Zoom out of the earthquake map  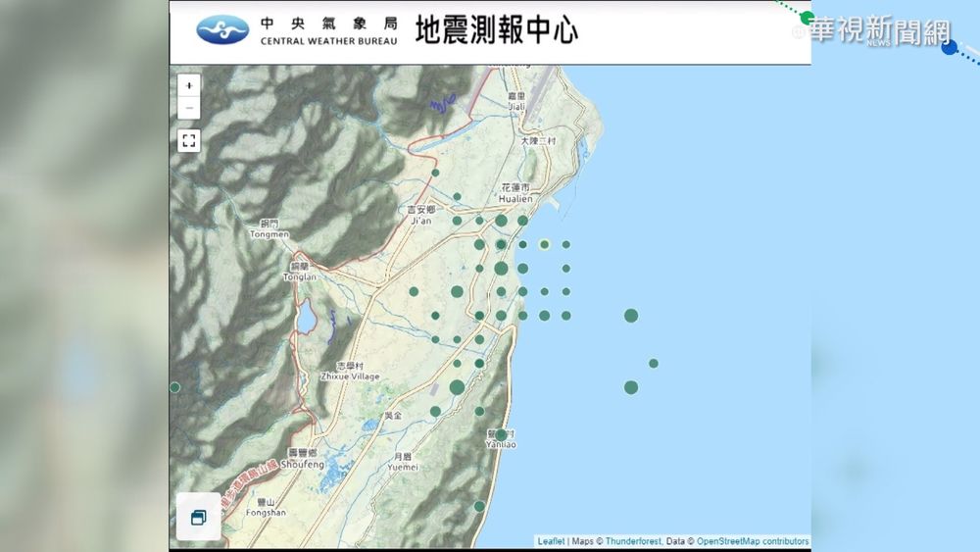(189, 108)
